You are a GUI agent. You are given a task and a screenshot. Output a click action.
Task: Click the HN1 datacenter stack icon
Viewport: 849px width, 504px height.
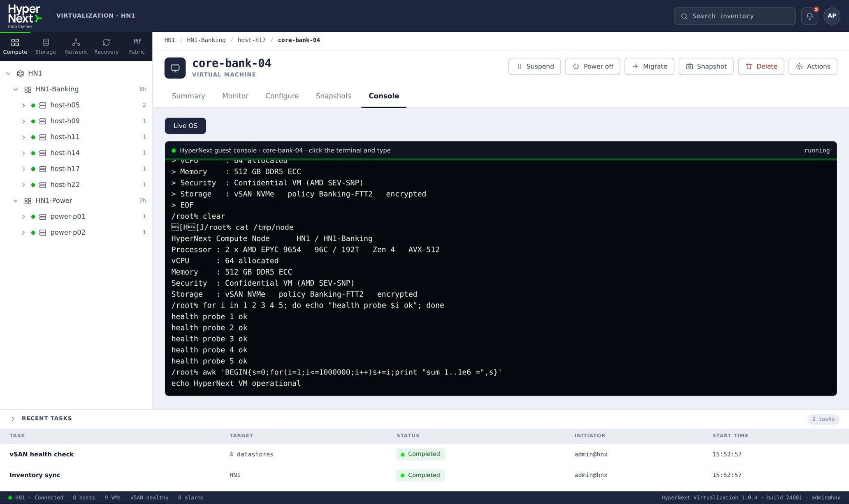20,74
